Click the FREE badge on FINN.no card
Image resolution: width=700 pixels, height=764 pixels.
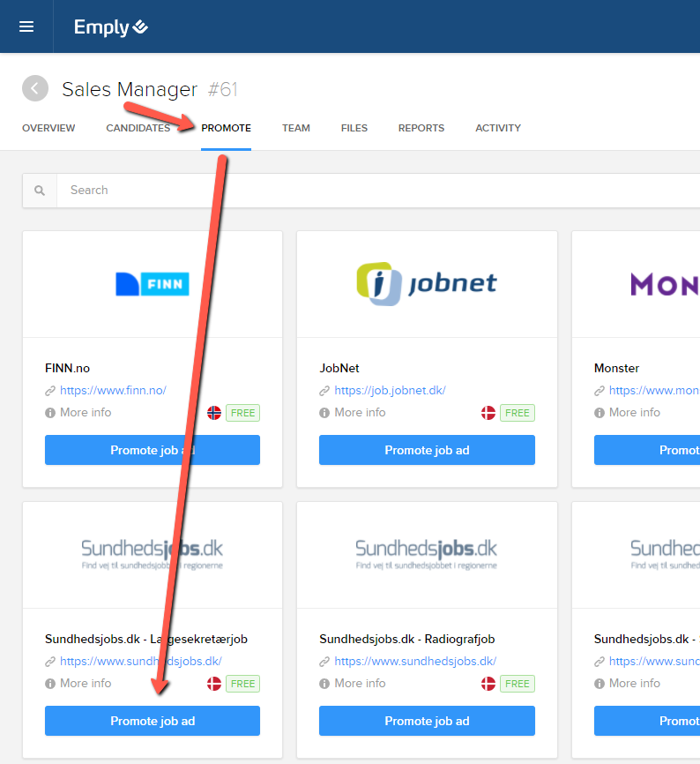[x=242, y=413]
